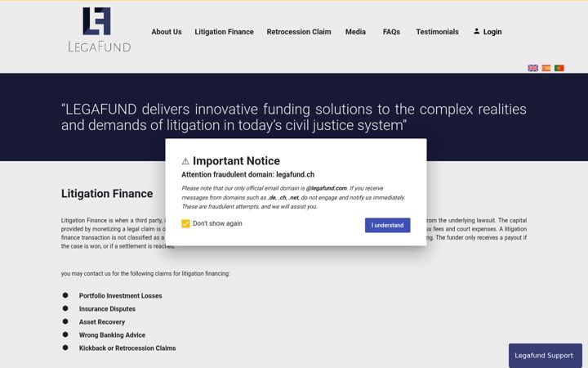588x368 pixels.
Task: Click the Don't show again label
Action: tap(217, 223)
